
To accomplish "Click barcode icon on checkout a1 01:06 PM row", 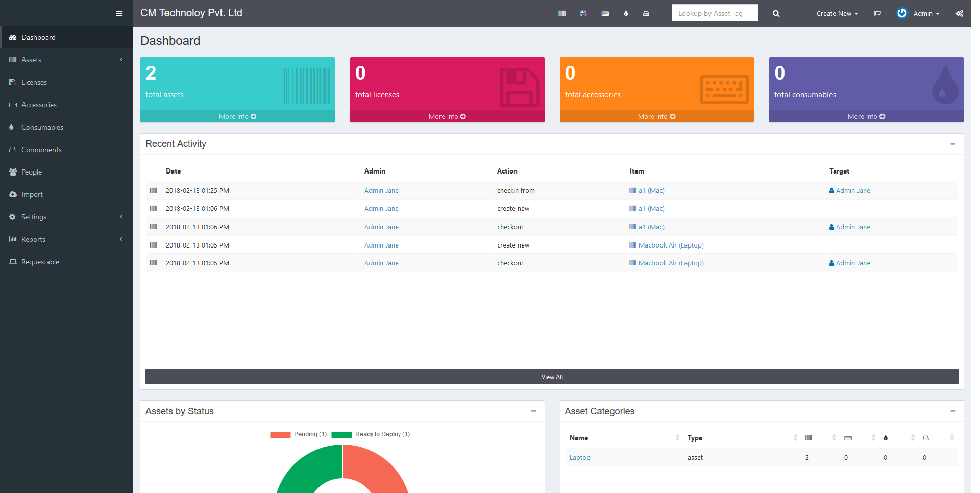I will pos(153,227).
